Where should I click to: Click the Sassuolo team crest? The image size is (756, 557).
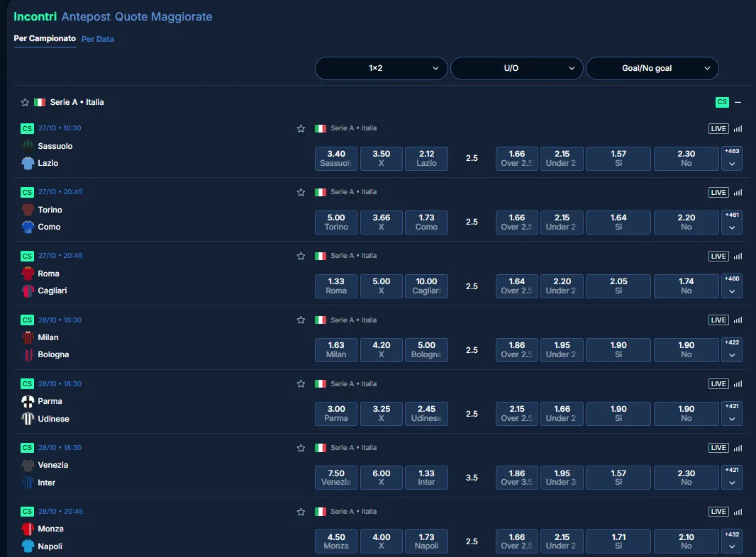click(x=28, y=145)
